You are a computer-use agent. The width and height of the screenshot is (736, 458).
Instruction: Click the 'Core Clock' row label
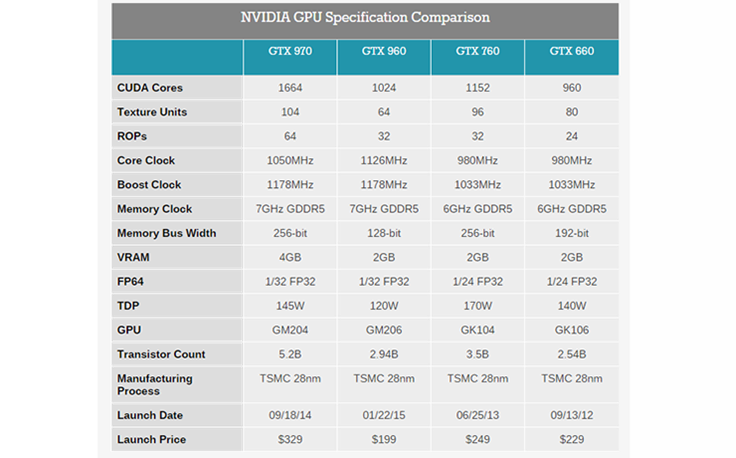[x=146, y=160]
